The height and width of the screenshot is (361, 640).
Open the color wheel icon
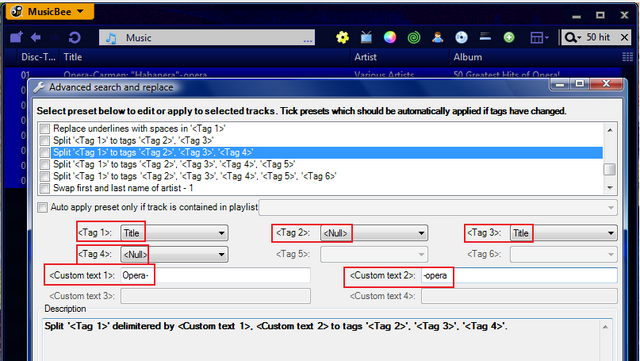(390, 38)
